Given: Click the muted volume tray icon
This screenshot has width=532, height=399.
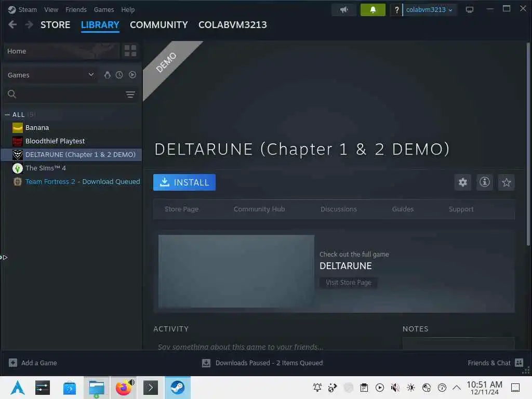Looking at the screenshot, I should 395,388.
